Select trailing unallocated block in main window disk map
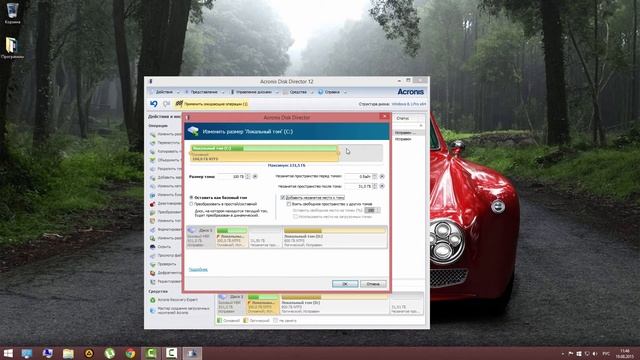 [407, 304]
